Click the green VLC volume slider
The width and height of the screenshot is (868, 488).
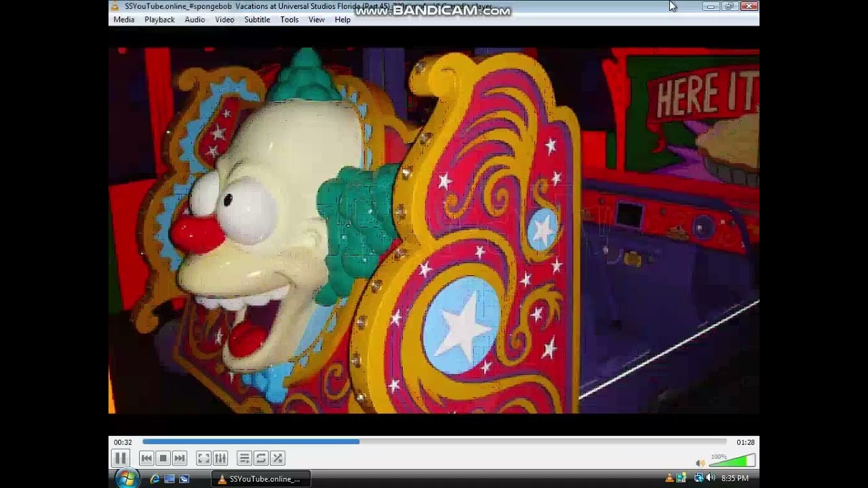pos(732,461)
